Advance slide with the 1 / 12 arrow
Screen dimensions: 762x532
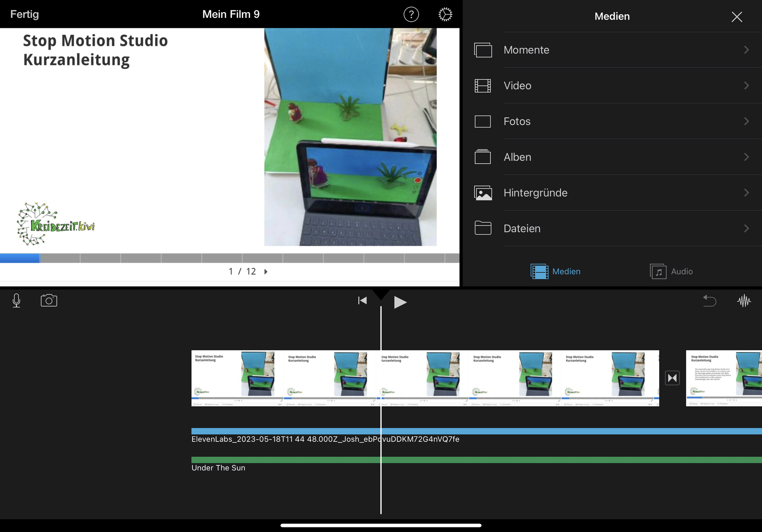(x=266, y=272)
